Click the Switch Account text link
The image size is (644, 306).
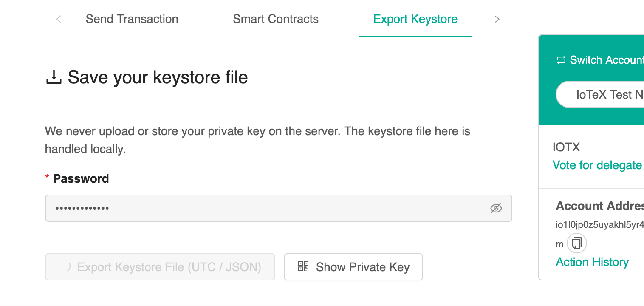coord(607,60)
